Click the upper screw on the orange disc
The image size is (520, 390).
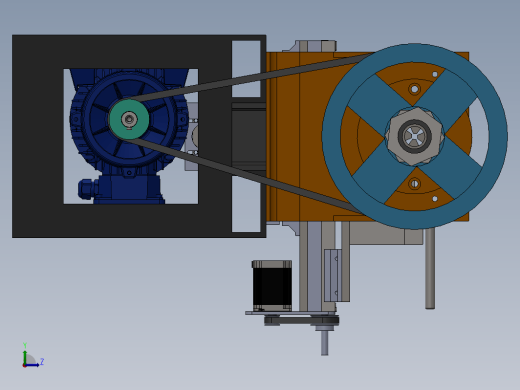point(414,89)
